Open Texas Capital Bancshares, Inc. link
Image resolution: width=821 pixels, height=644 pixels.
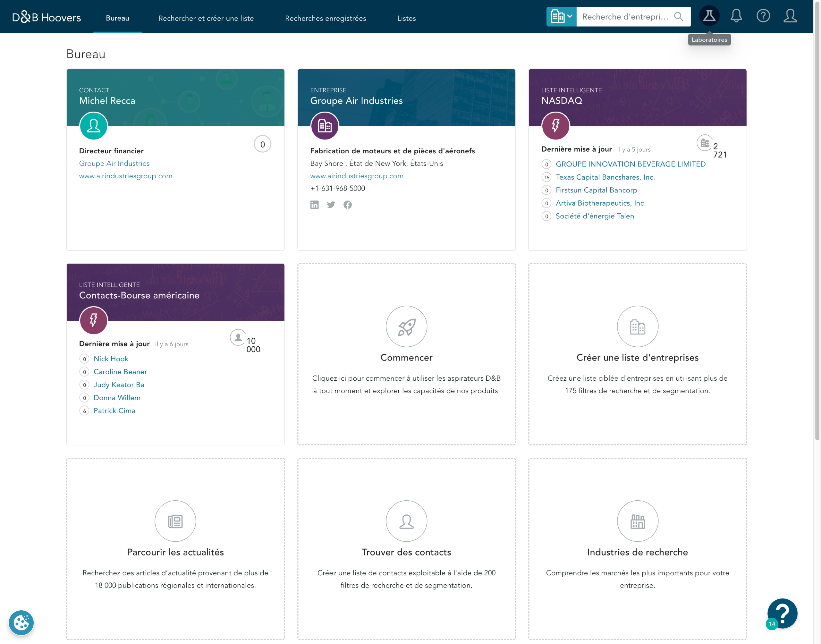[x=605, y=177]
